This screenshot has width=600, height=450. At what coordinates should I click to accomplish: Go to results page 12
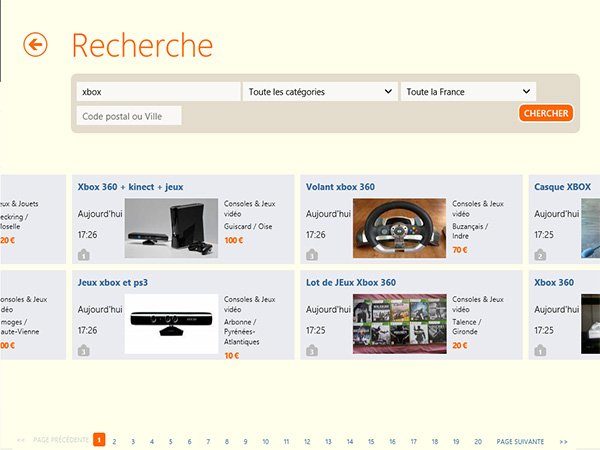coord(307,441)
